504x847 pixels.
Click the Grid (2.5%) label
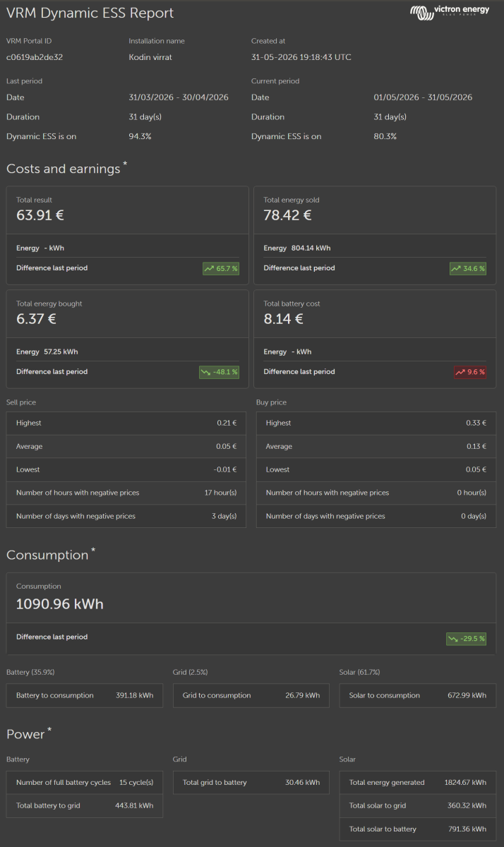click(191, 672)
